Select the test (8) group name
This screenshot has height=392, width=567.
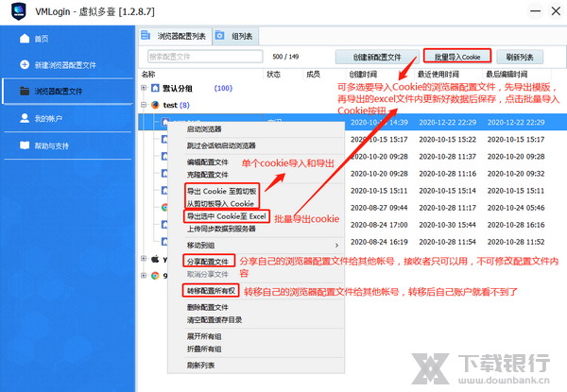(x=176, y=105)
